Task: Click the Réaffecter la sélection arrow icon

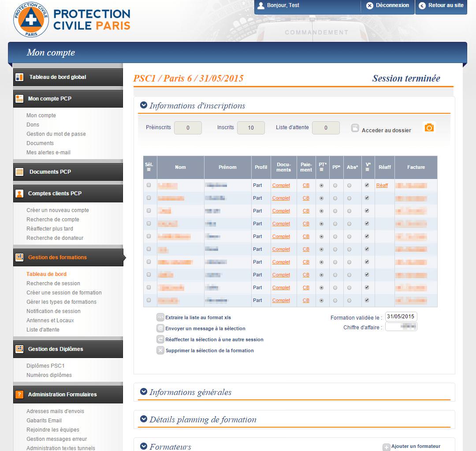Action: coord(160,339)
